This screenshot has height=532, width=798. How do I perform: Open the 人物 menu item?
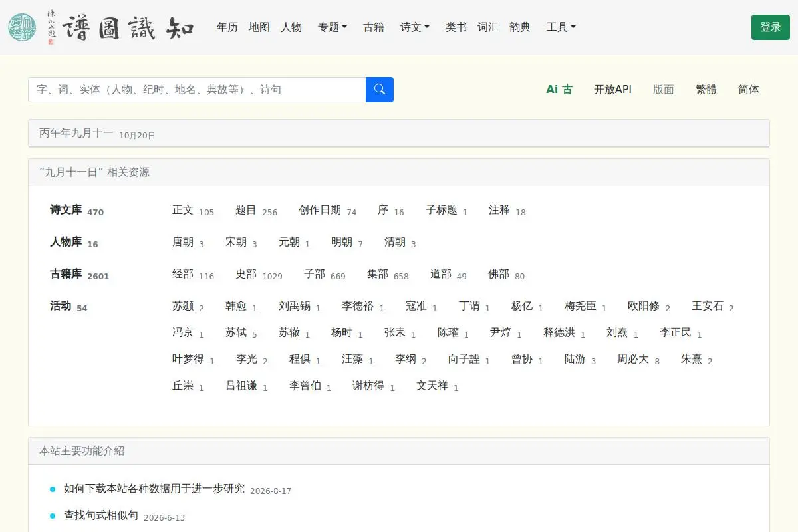pos(291,27)
